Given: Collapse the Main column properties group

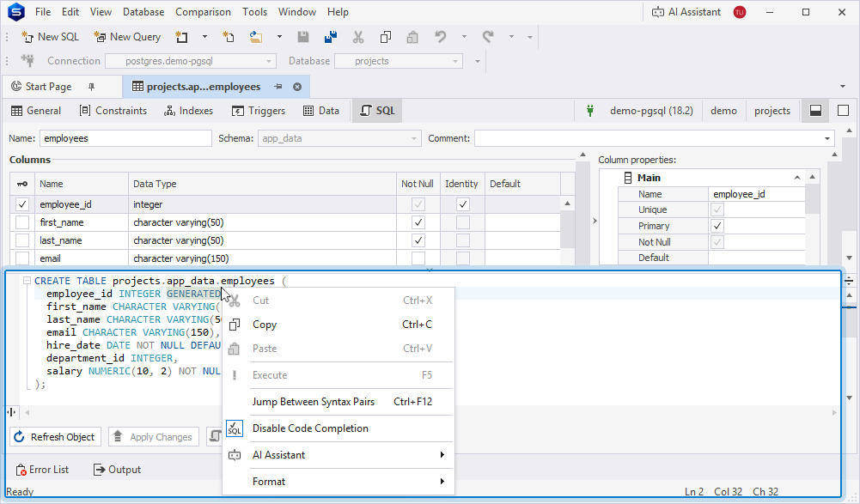Looking at the screenshot, I should [x=797, y=178].
